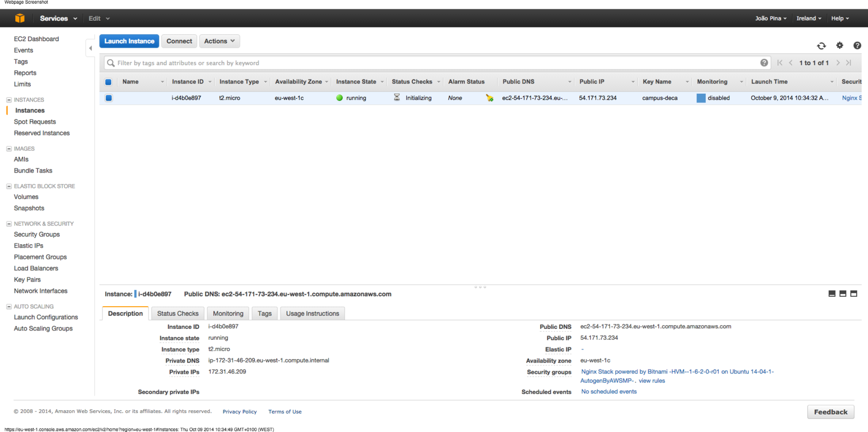Collapse the INSTANCES sidebar section
The height and width of the screenshot is (432, 868).
[x=9, y=100]
